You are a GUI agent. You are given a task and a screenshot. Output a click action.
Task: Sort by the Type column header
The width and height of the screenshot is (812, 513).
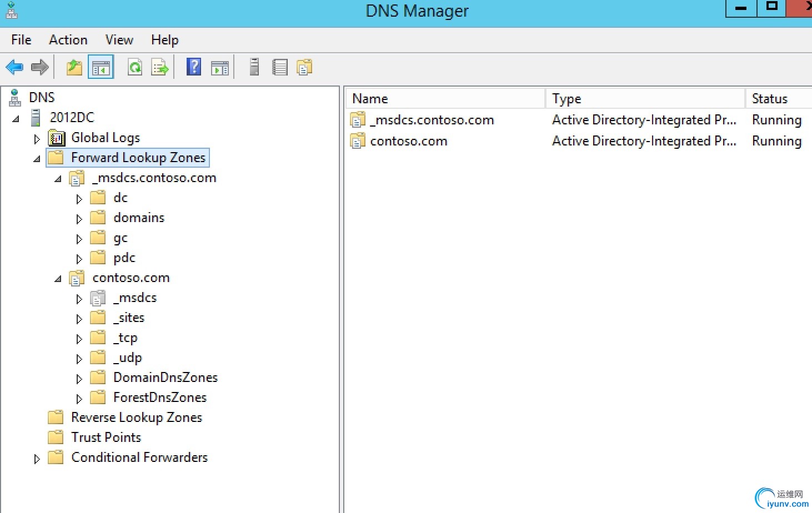(645, 98)
